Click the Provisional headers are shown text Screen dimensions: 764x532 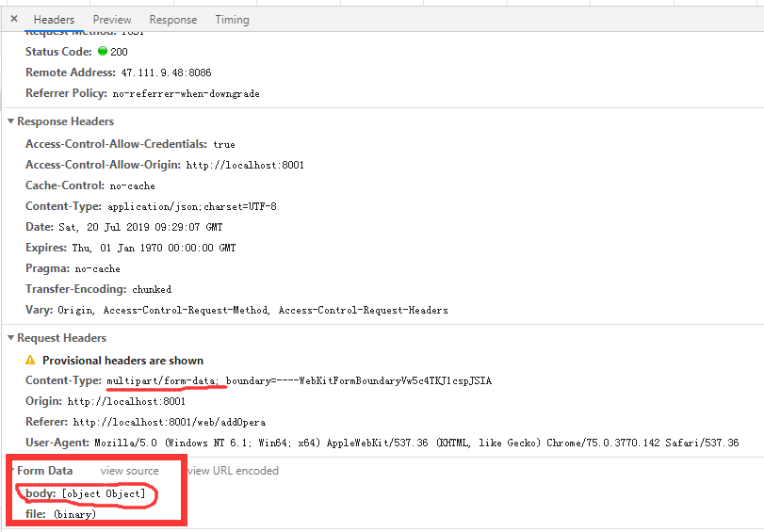point(122,361)
